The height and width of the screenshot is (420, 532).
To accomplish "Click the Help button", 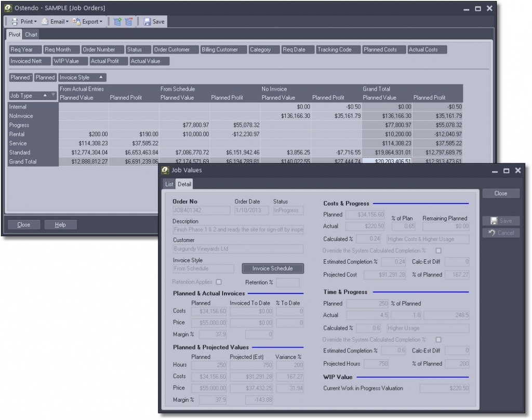I will coord(60,225).
